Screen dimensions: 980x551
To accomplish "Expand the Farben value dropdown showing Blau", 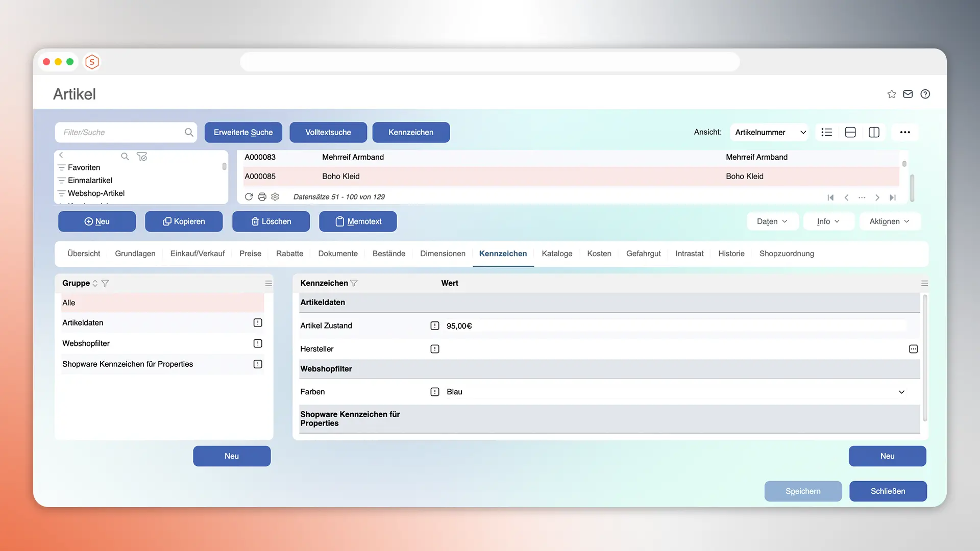I will (901, 392).
